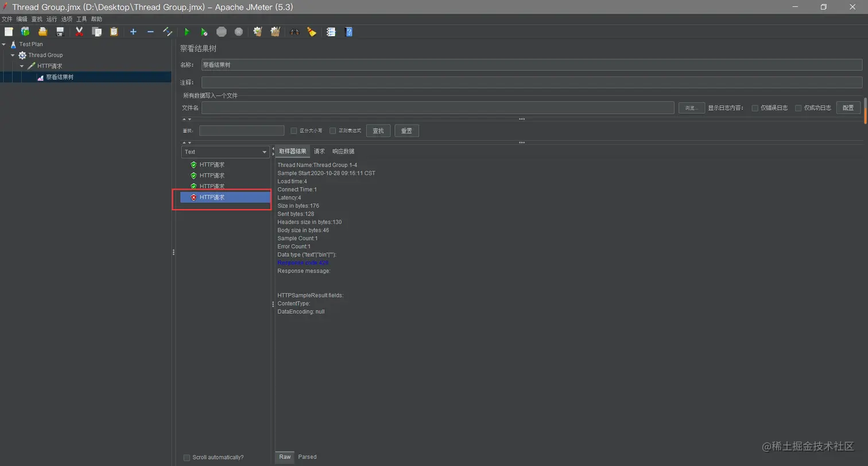Click the blue Response code 429 line

(x=303, y=263)
